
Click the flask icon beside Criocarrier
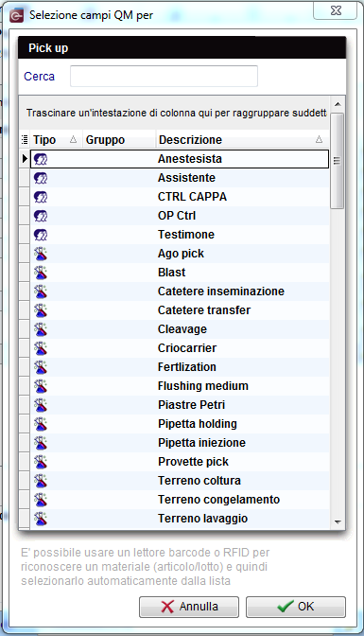coord(41,348)
